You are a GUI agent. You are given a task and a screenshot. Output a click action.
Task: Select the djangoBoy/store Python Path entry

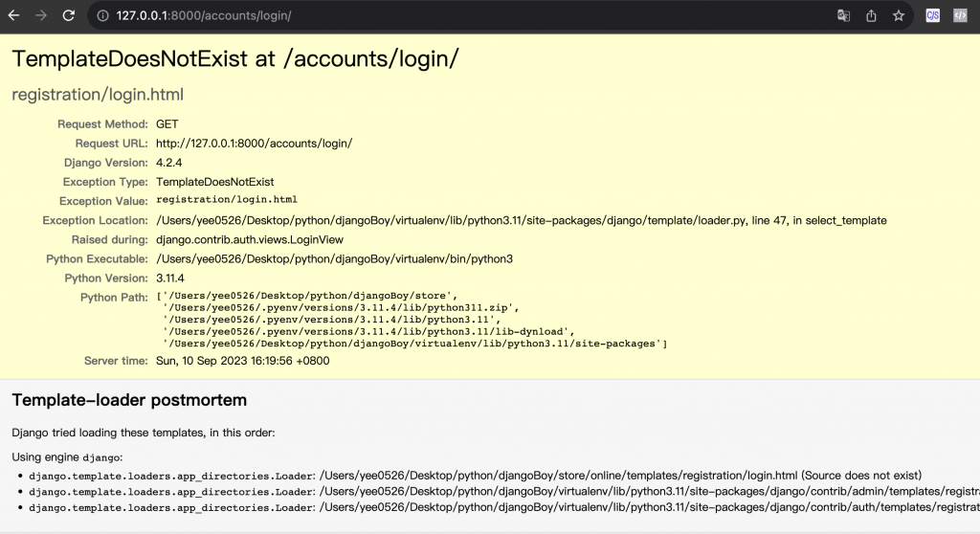pyautogui.click(x=307, y=296)
